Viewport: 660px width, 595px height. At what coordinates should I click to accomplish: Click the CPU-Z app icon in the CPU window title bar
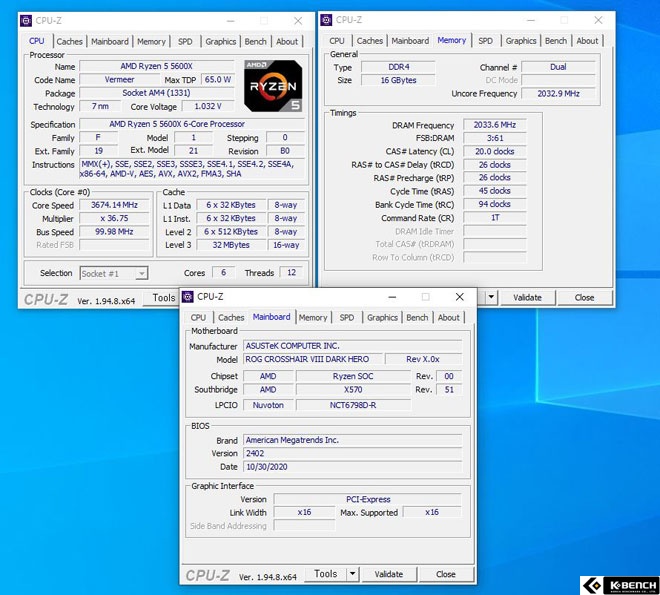coord(26,21)
